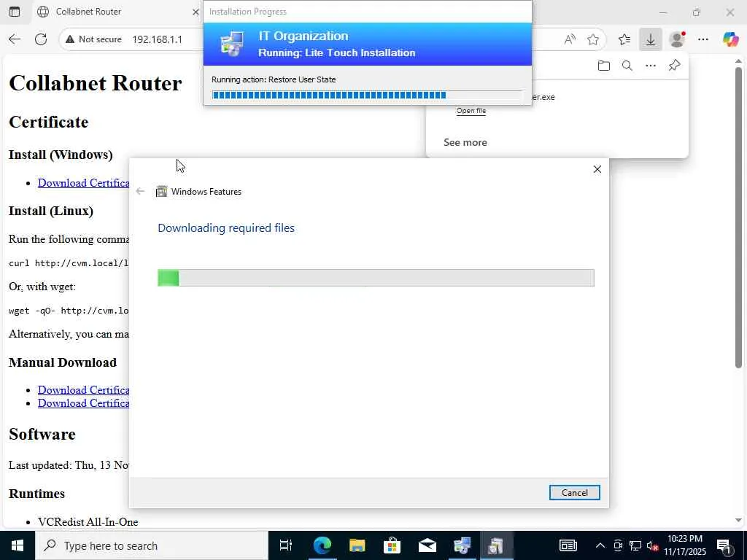Click See more in Downloads panel
This screenshot has height=560, width=747.
465,142
